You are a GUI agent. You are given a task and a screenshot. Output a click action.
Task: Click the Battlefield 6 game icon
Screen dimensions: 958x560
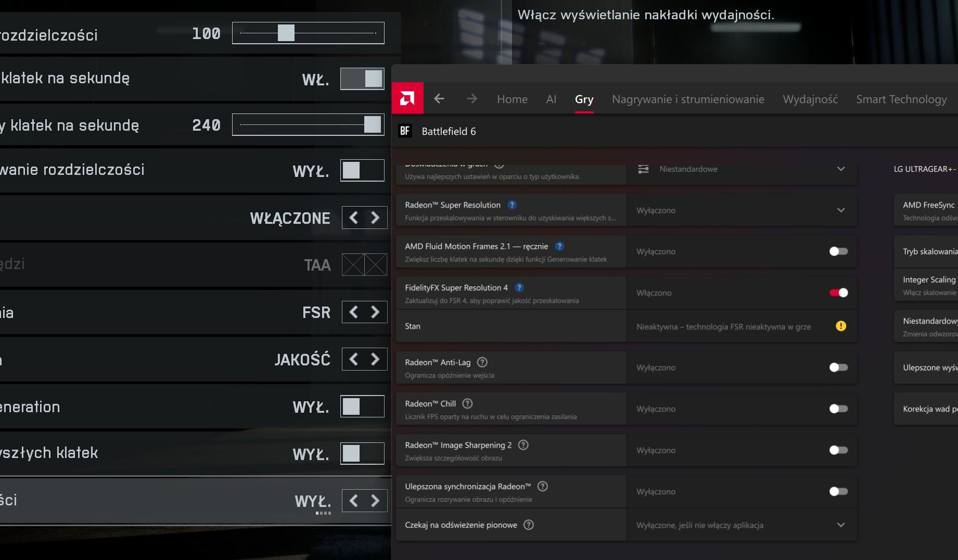(405, 131)
